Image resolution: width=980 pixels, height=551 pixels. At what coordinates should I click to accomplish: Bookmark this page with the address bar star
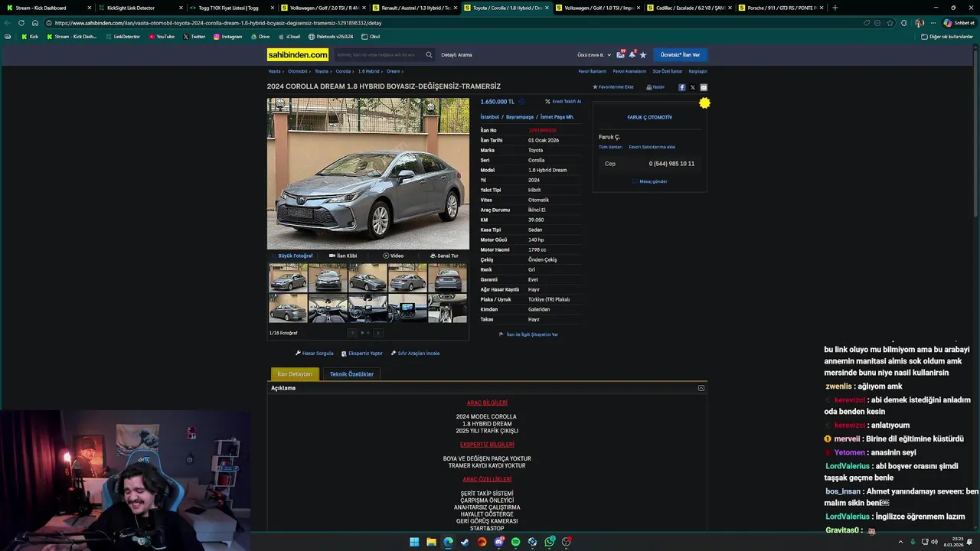(x=890, y=23)
